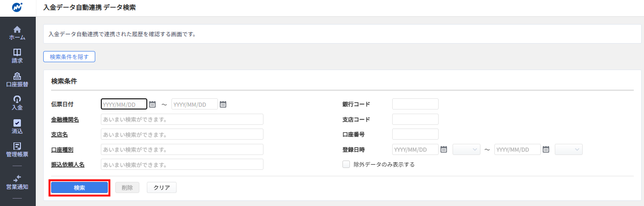644x206 pixels.
Task: Open calendar picker for 伝票日付 end date
Action: pyautogui.click(x=223, y=104)
